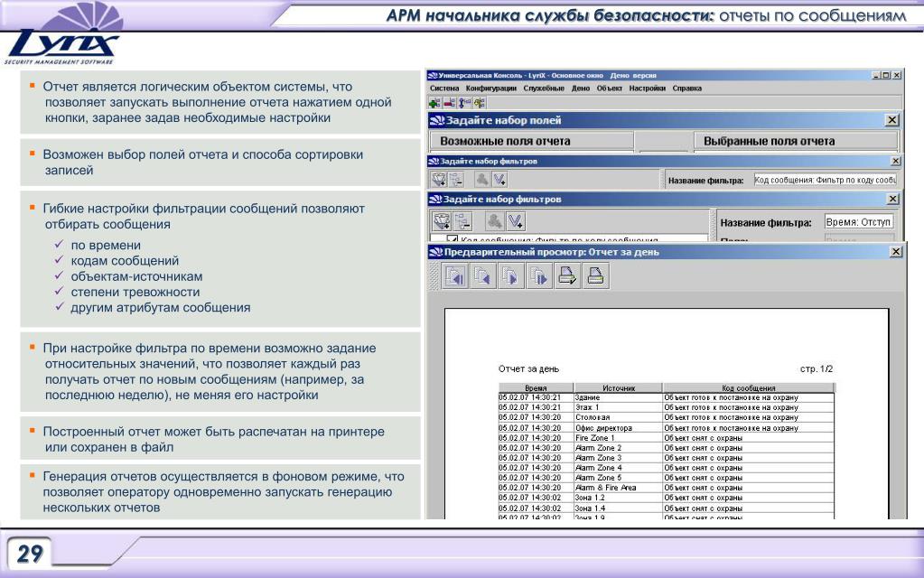The width and height of the screenshot is (924, 578).
Task: Open the Настройки menu
Action: pyautogui.click(x=647, y=89)
